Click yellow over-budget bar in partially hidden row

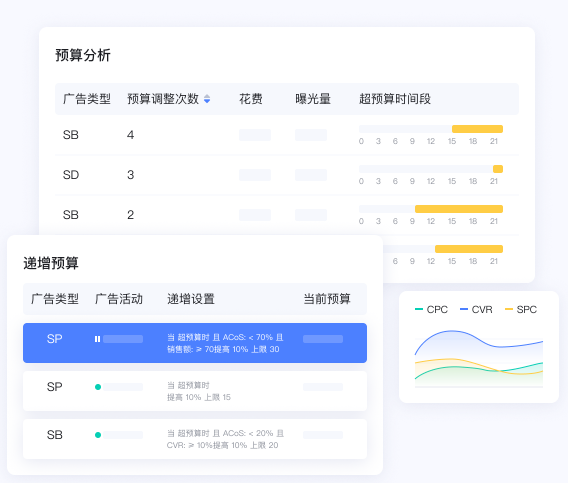point(469,249)
